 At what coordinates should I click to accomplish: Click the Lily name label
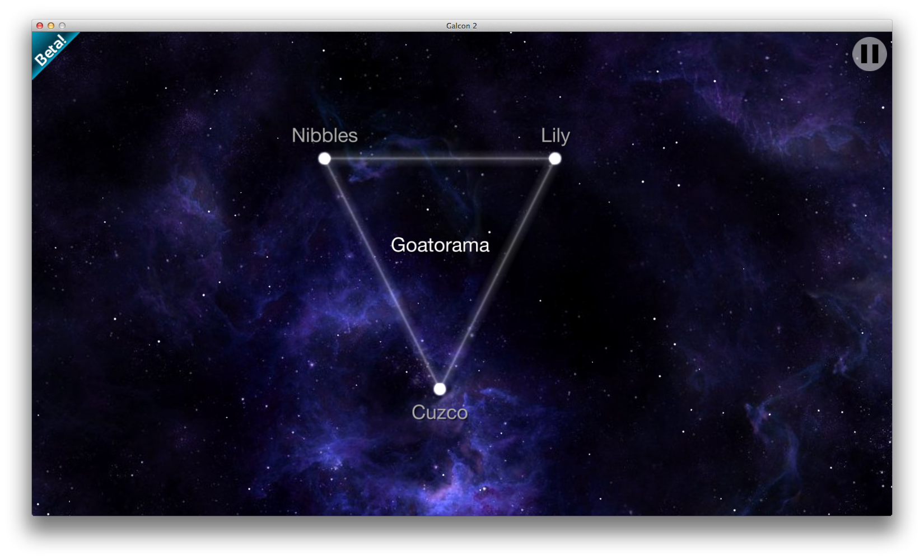[555, 136]
